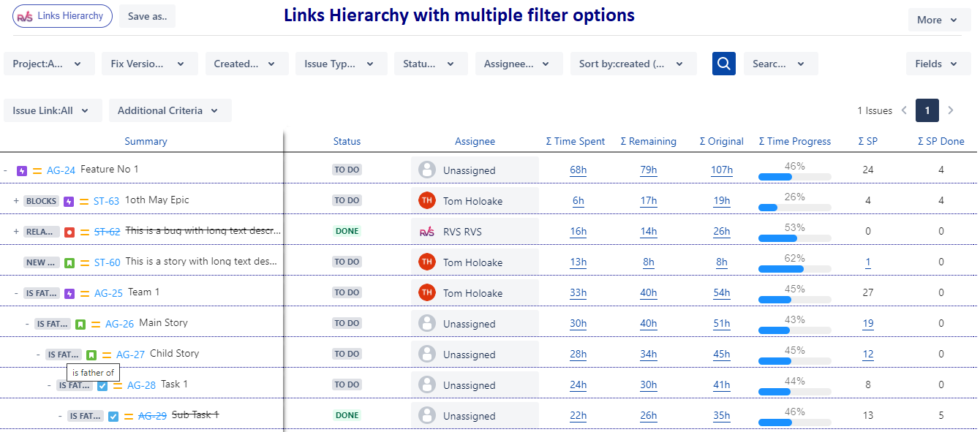Image resolution: width=980 pixels, height=432 pixels.
Task: Open issue AG-25 by clicking its key link
Action: [108, 292]
